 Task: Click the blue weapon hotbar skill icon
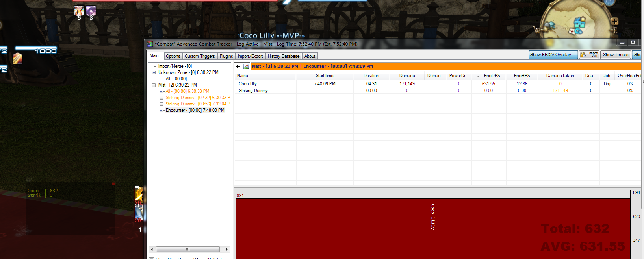(x=139, y=212)
